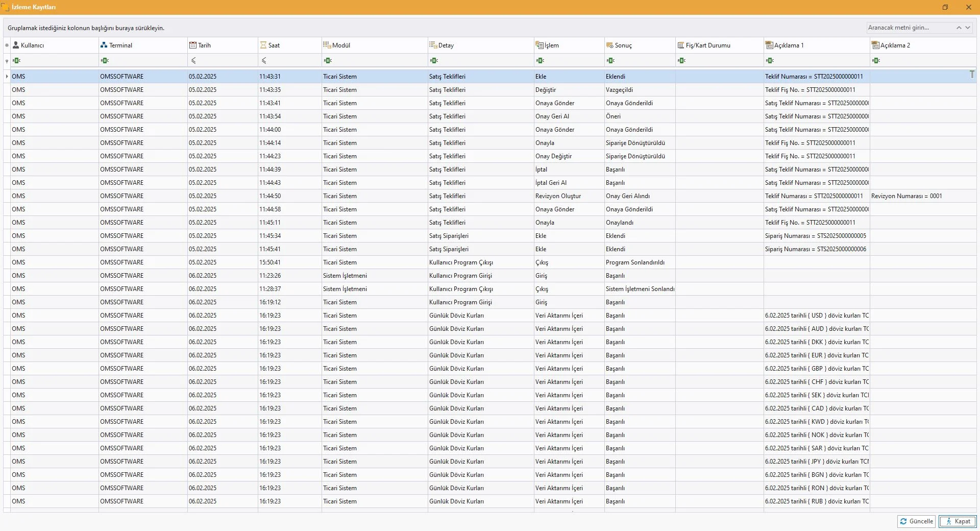
Task: Click the Detay column header icon
Action: pos(433,45)
